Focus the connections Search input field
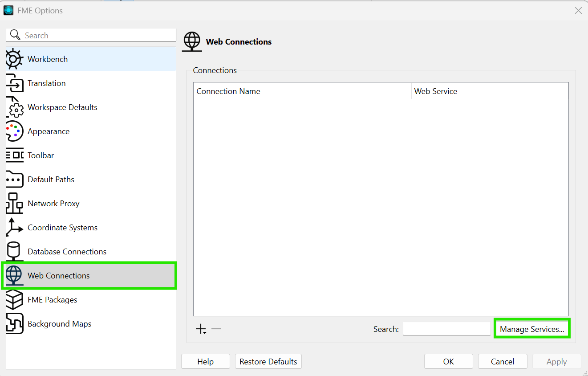The image size is (588, 376). coord(447,329)
